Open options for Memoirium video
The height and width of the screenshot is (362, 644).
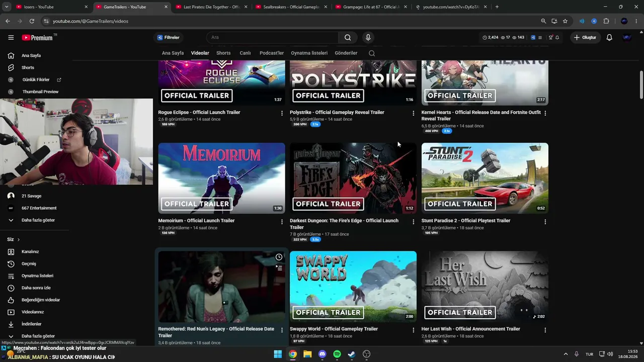click(x=282, y=222)
